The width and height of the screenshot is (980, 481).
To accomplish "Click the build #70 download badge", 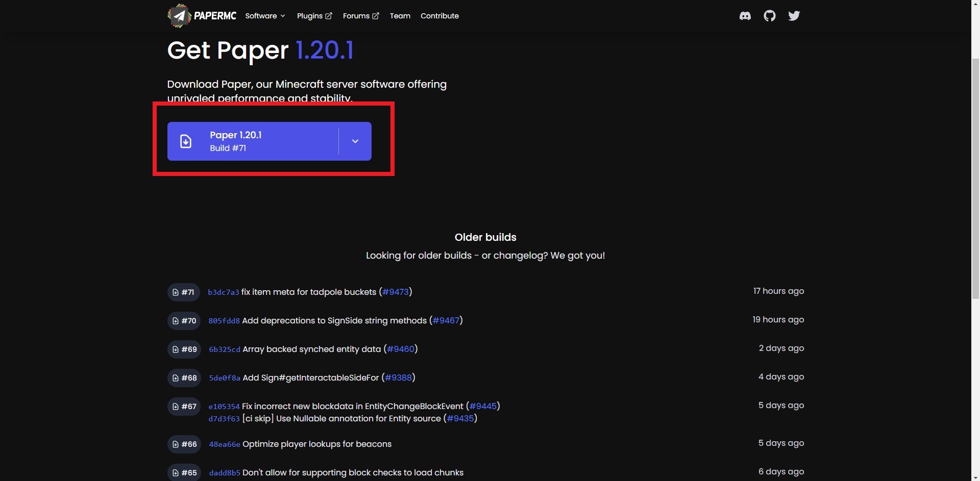I will pos(184,321).
